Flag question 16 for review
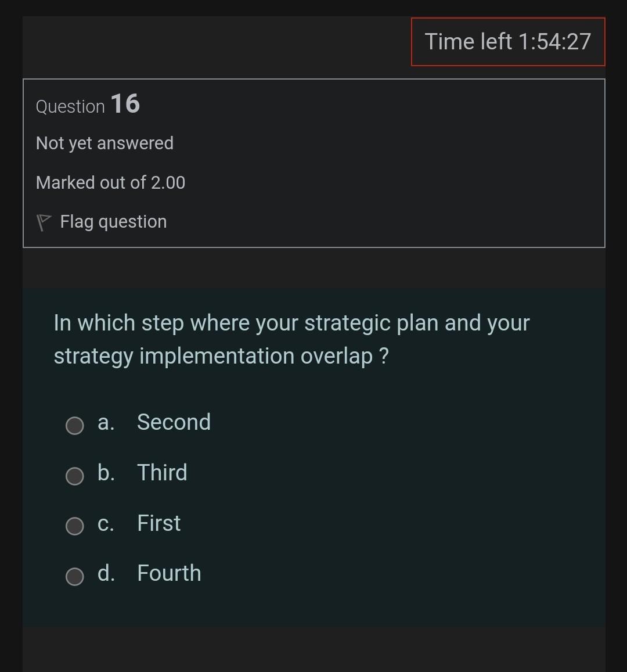 (101, 221)
